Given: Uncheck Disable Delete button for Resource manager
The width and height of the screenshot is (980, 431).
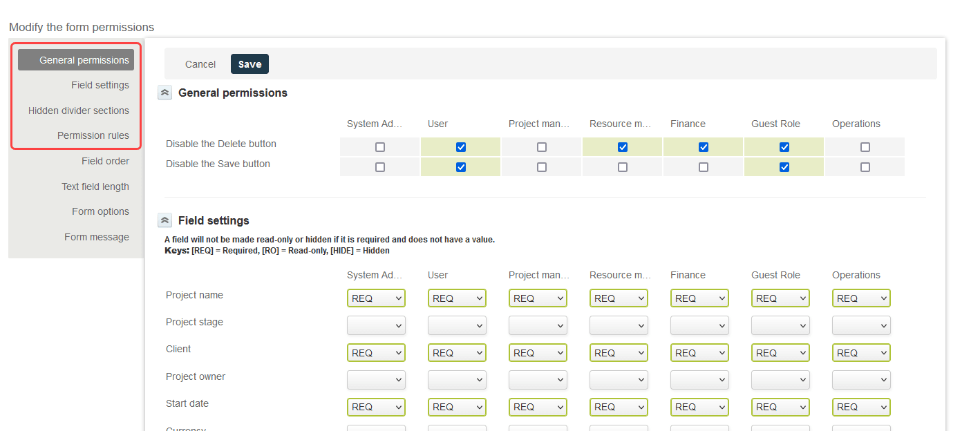Looking at the screenshot, I should [623, 147].
